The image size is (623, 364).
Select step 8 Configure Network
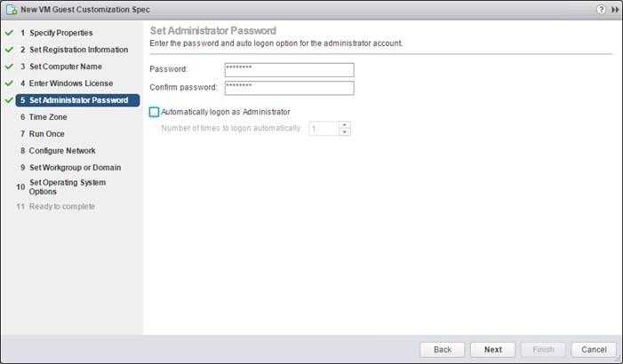click(58, 151)
